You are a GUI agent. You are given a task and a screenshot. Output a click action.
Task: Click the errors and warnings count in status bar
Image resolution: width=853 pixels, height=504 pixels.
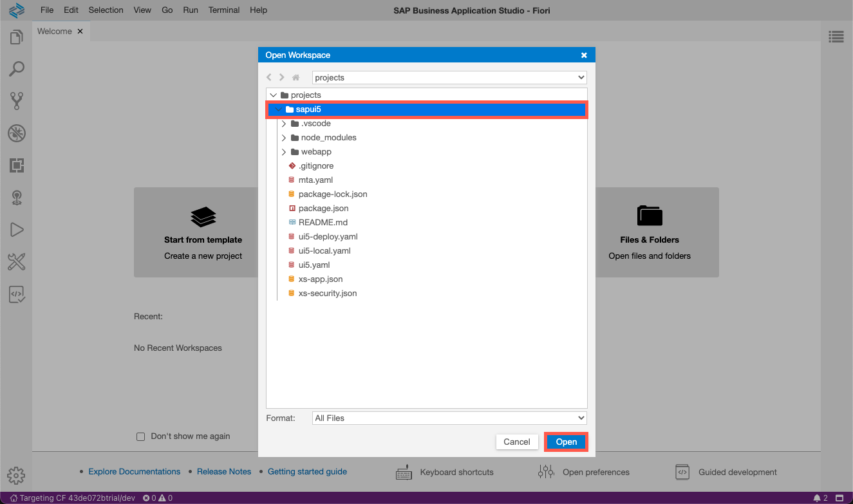[158, 498]
